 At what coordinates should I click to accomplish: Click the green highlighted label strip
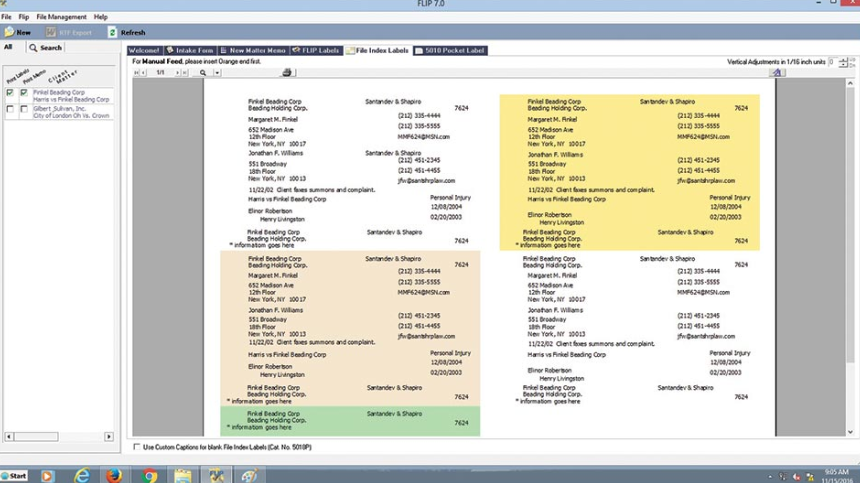(350, 421)
